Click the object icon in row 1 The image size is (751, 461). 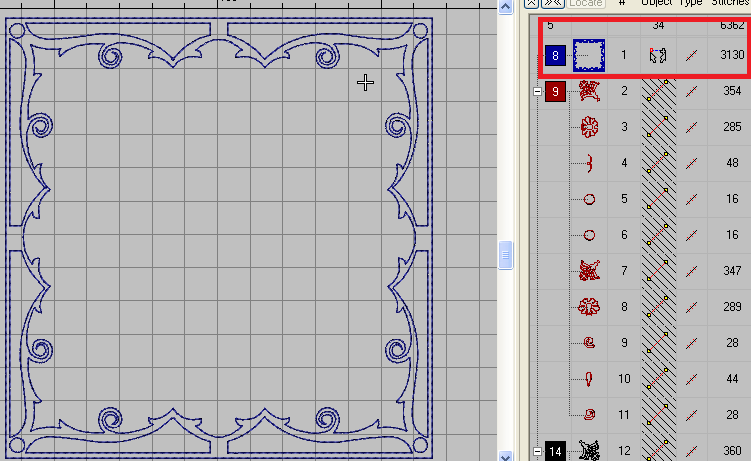656,55
